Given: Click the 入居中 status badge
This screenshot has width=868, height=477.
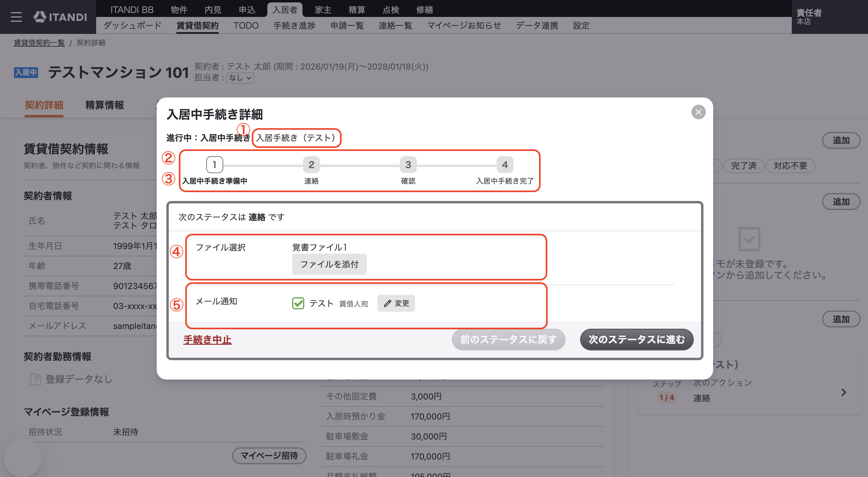Looking at the screenshot, I should pos(26,72).
